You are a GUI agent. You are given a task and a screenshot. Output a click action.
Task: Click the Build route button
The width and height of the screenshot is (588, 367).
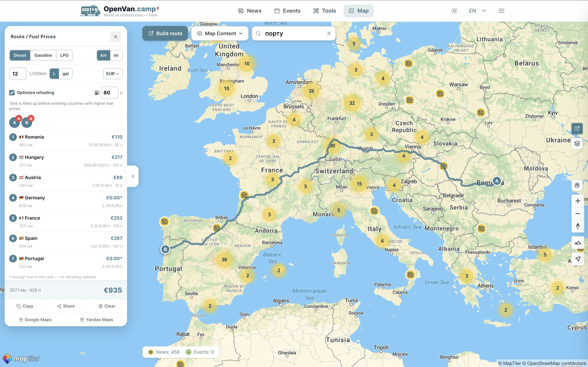[165, 33]
